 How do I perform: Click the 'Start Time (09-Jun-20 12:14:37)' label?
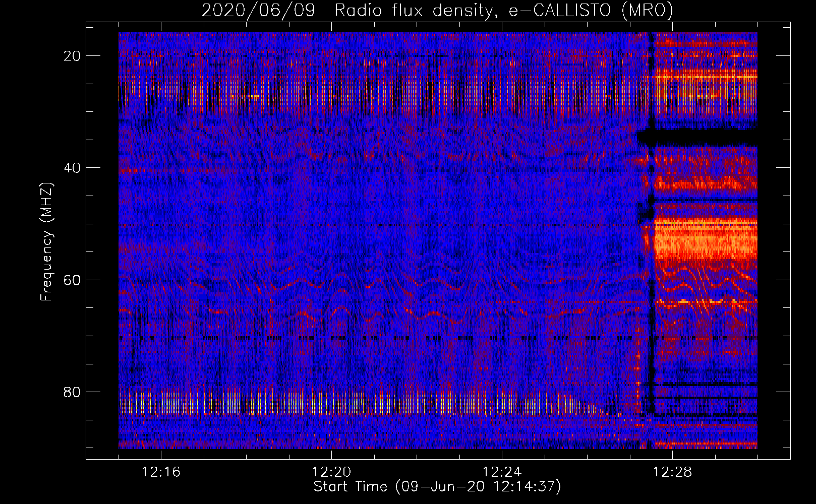437,487
